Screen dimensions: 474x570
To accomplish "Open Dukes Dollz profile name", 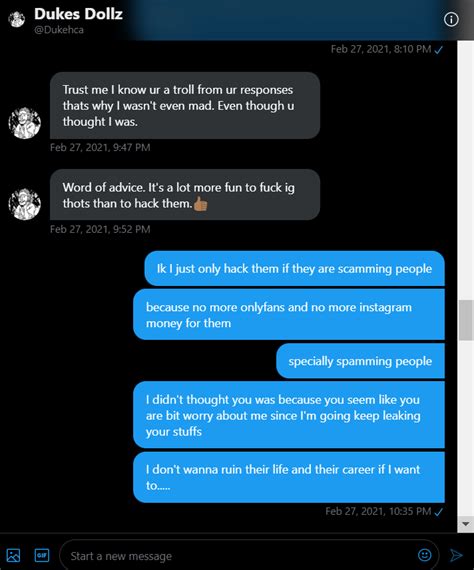I will coord(79,14).
